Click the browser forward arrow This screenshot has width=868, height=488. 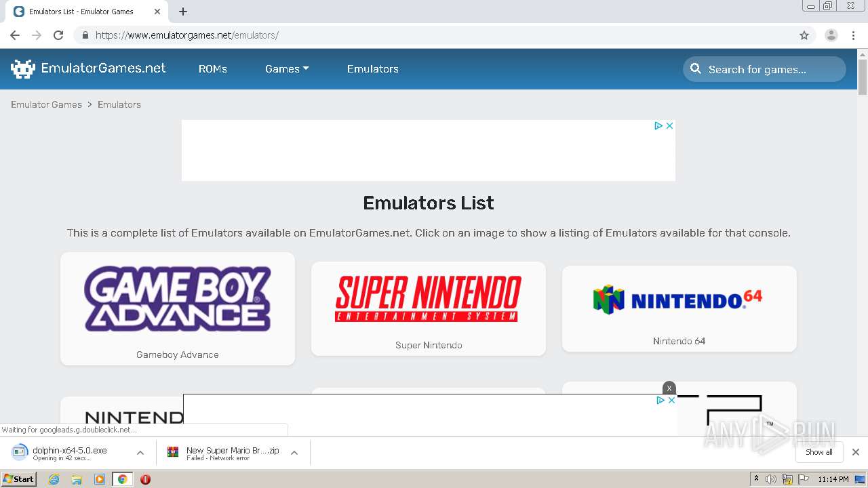click(37, 35)
